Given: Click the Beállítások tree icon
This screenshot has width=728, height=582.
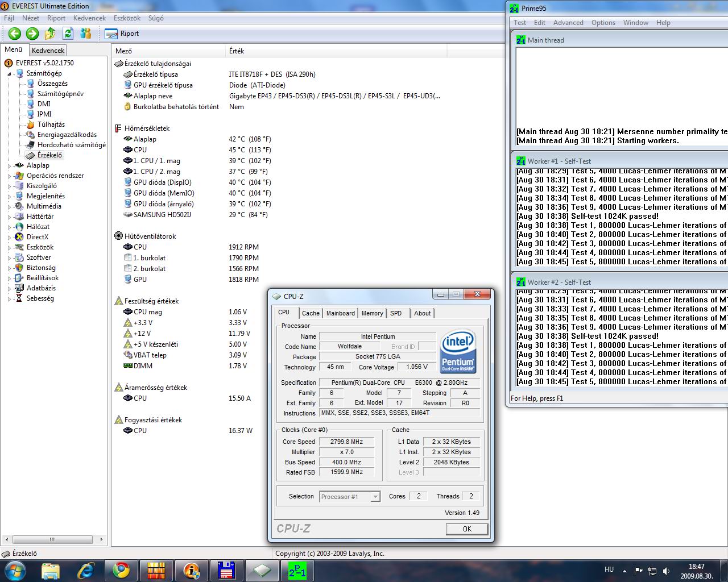Looking at the screenshot, I should click(x=19, y=278).
